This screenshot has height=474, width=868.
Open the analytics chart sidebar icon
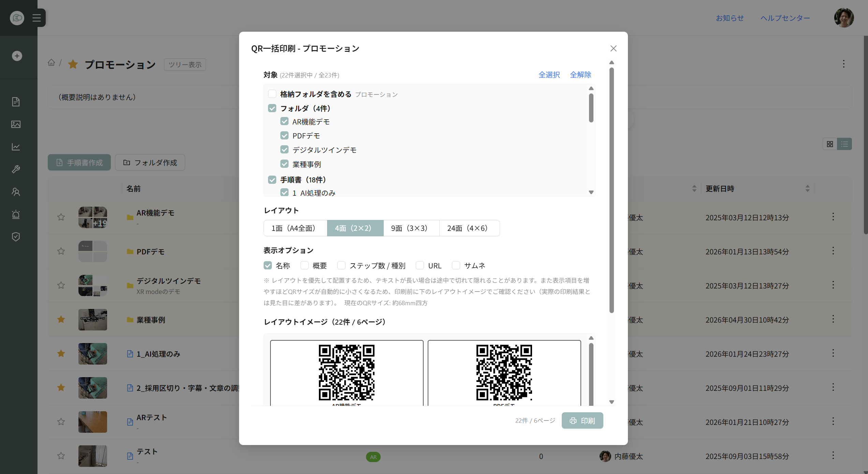(x=16, y=147)
